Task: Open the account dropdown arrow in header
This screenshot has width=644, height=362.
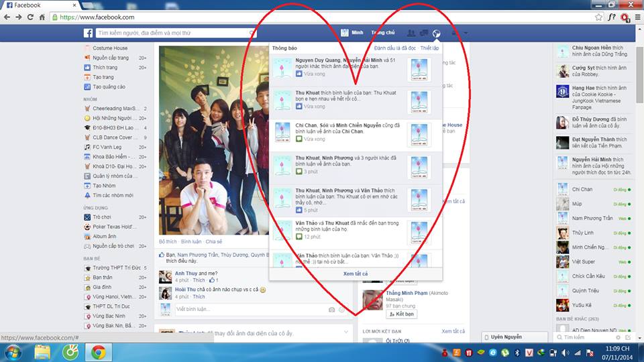Action: 466,33
